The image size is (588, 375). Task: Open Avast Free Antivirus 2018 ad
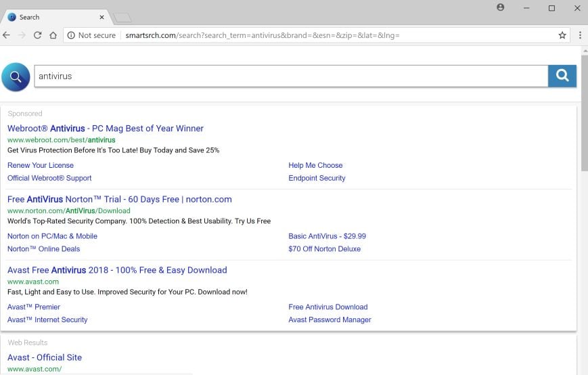point(117,270)
